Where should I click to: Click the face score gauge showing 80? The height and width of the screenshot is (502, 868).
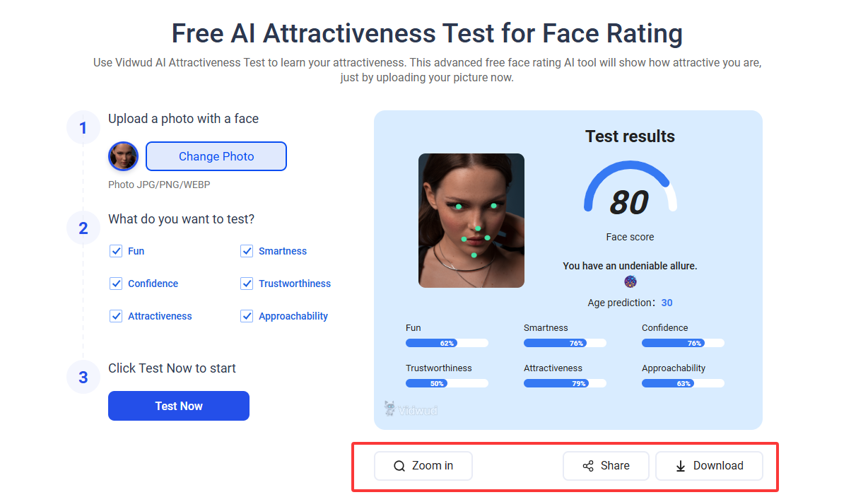click(x=630, y=194)
